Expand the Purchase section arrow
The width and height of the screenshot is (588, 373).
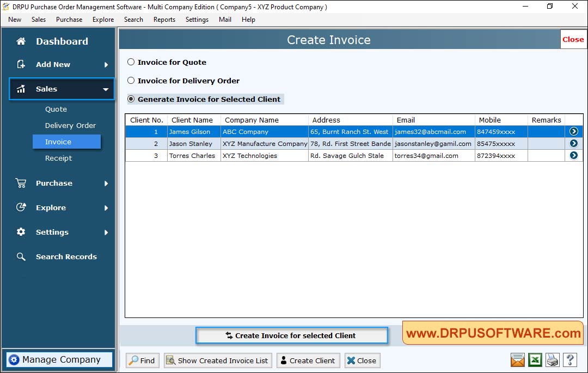pyautogui.click(x=106, y=184)
